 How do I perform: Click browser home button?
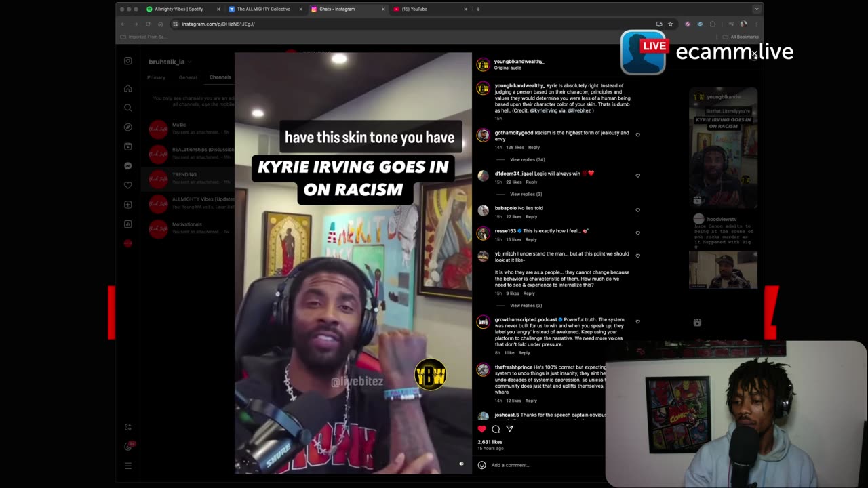pyautogui.click(x=161, y=24)
